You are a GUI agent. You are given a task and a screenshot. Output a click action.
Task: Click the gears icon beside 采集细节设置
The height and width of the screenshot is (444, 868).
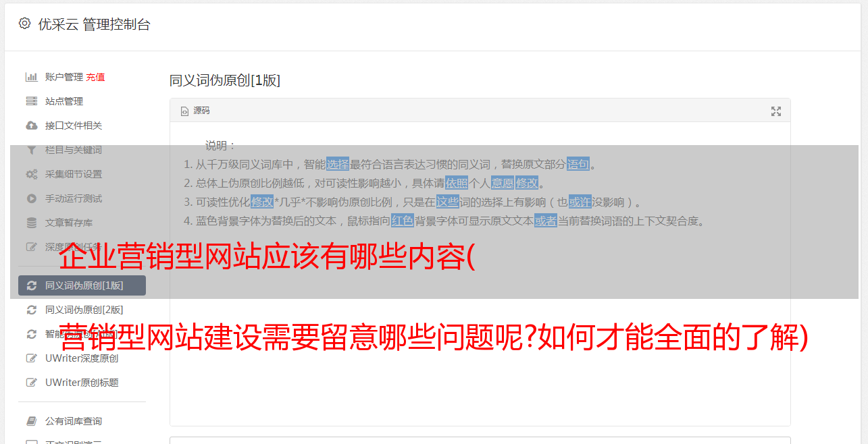coord(31,174)
